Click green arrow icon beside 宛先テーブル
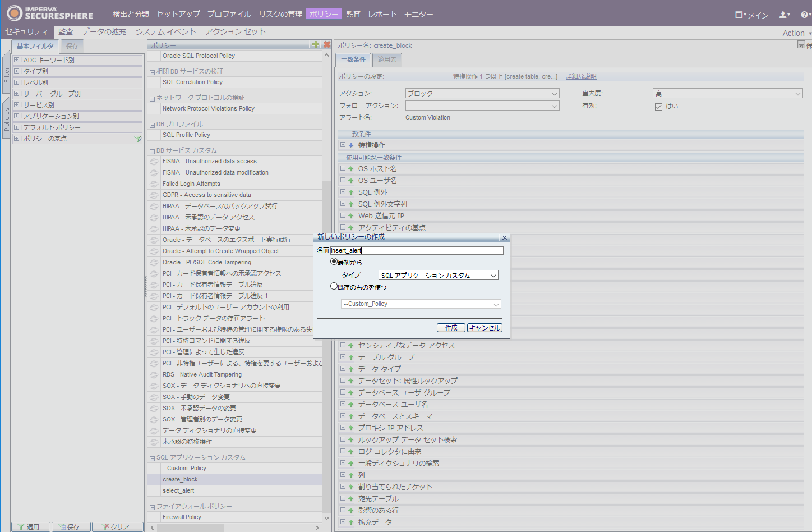812x532 pixels. point(351,499)
